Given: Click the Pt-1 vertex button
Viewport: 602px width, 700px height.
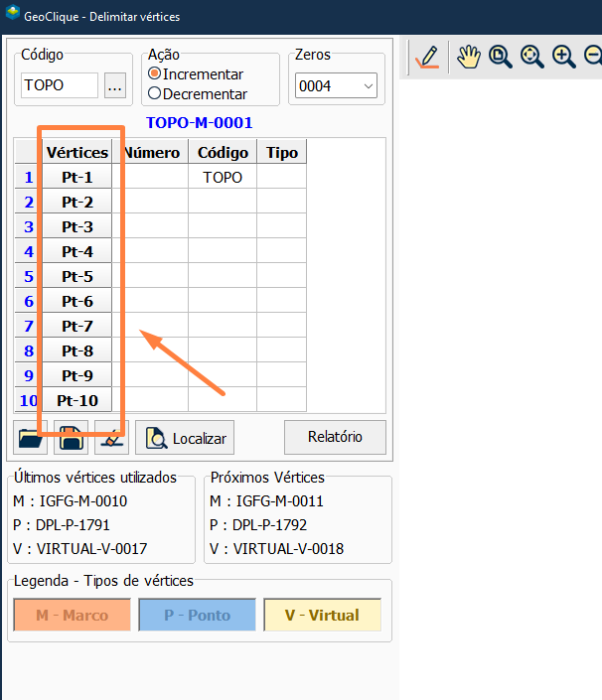Looking at the screenshot, I should pyautogui.click(x=76, y=178).
